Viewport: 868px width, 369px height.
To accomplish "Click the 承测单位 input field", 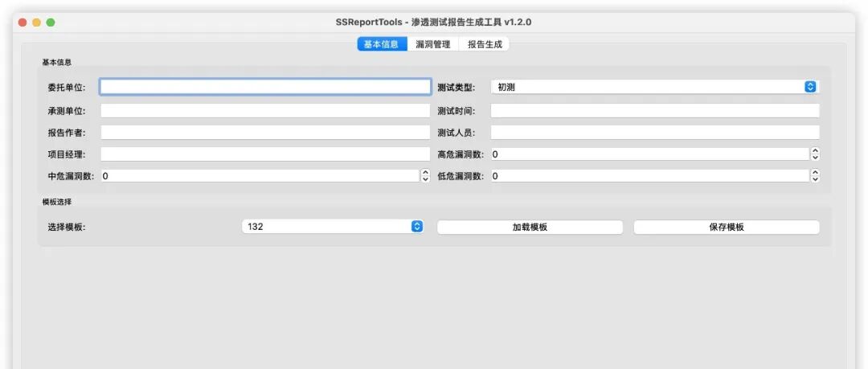I will [x=265, y=111].
